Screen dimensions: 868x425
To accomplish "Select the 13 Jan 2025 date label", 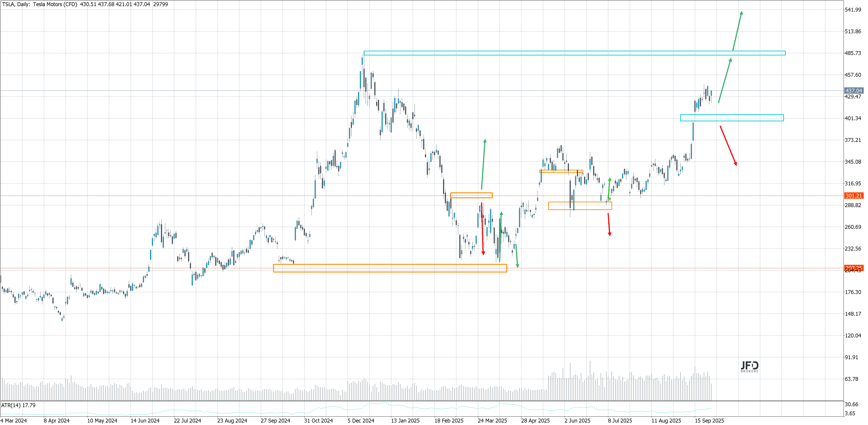I will 405,421.
